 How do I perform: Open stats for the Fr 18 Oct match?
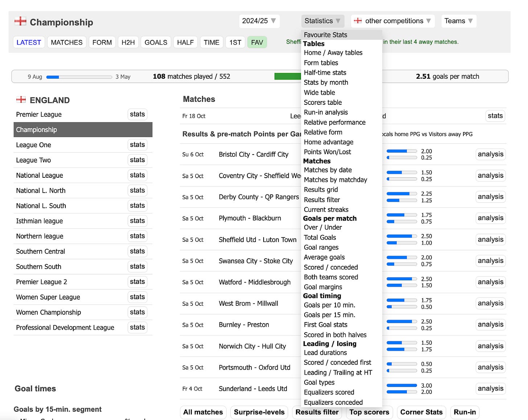[495, 116]
